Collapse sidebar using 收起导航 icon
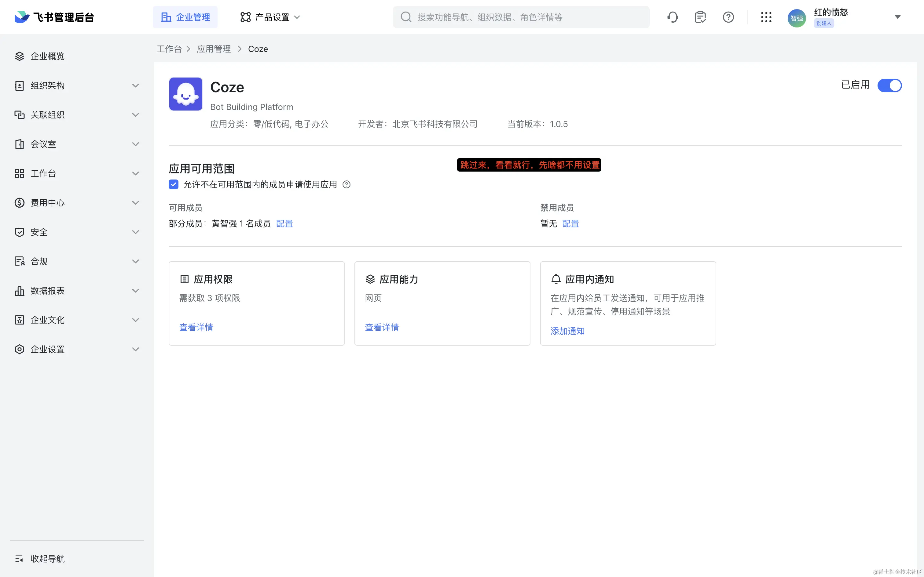This screenshot has width=924, height=577. tap(19, 559)
